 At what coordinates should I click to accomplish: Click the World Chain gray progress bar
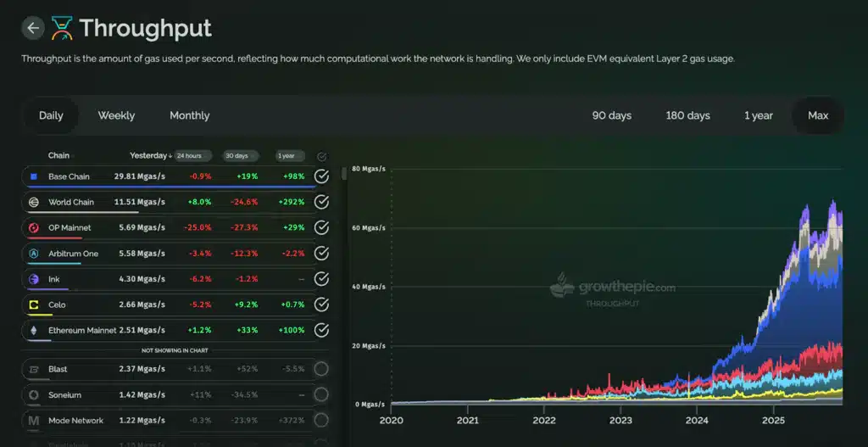[82, 212]
